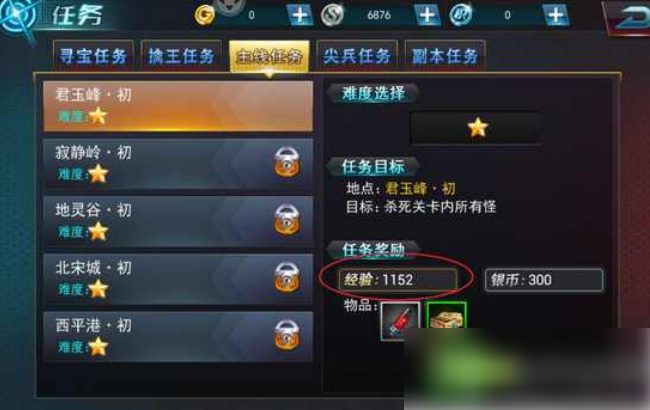Click the green-bordered chest reward item
Image resolution: width=650 pixels, height=410 pixels.
(446, 316)
